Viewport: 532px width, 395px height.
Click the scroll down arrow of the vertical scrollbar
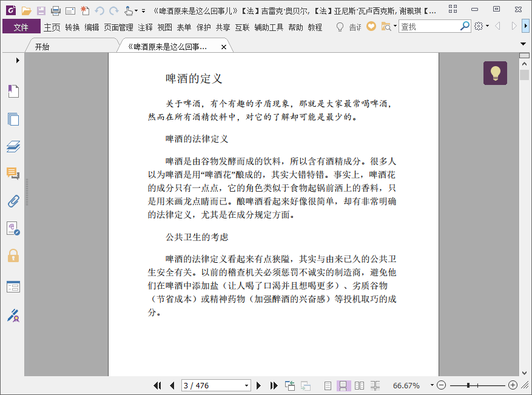coord(524,373)
